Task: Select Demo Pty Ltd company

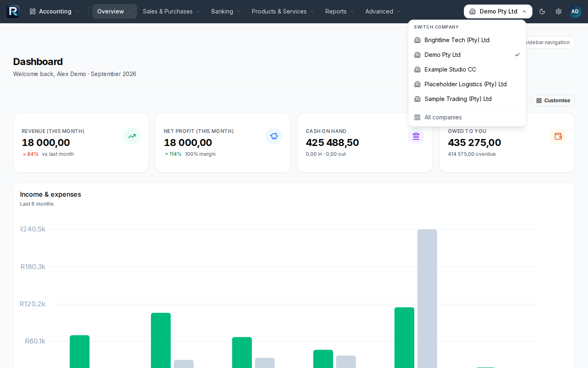Action: (x=467, y=55)
